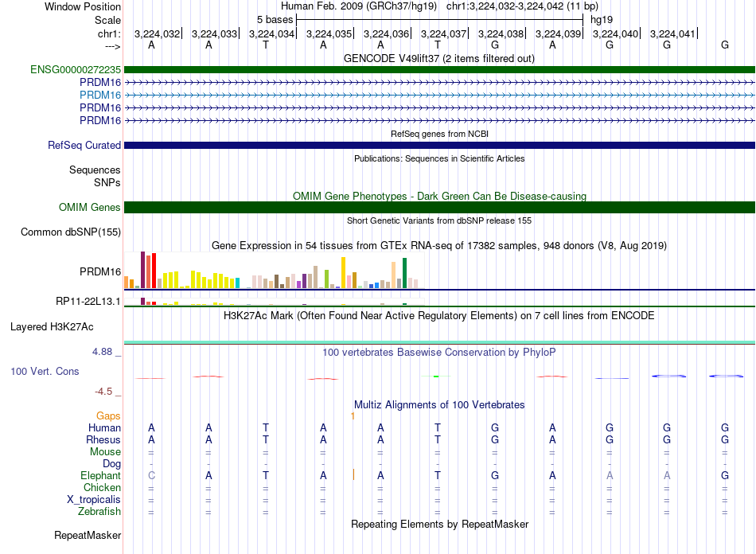Click the faded C base in Elephant row
Viewport: 756px width, 554px height.
151,475
